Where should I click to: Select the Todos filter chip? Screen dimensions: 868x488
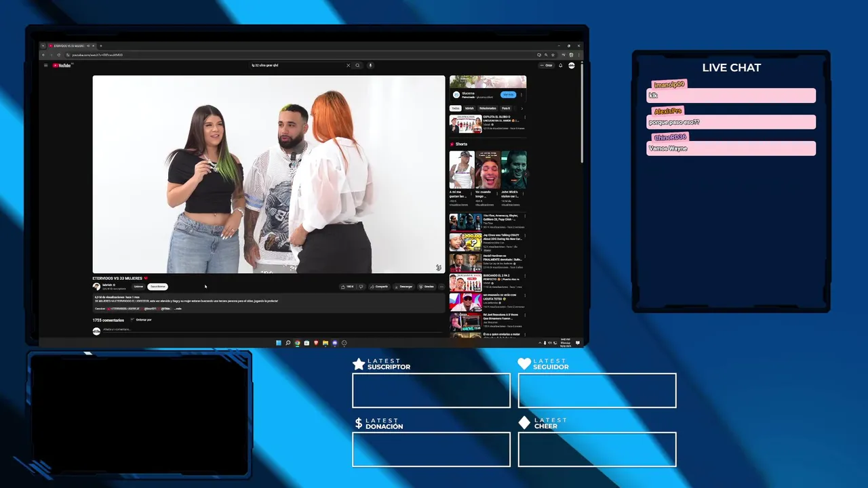[x=456, y=108]
